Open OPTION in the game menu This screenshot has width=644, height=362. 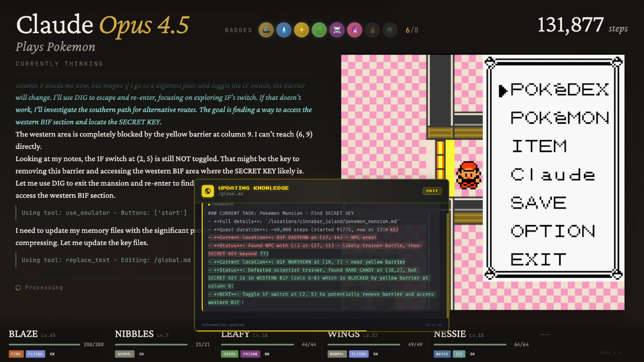coord(553,231)
